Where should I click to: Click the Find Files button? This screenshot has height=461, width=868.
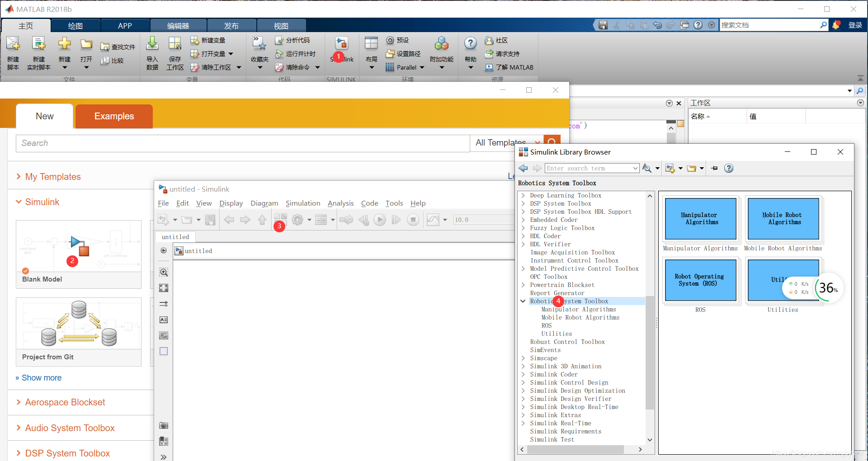point(118,47)
